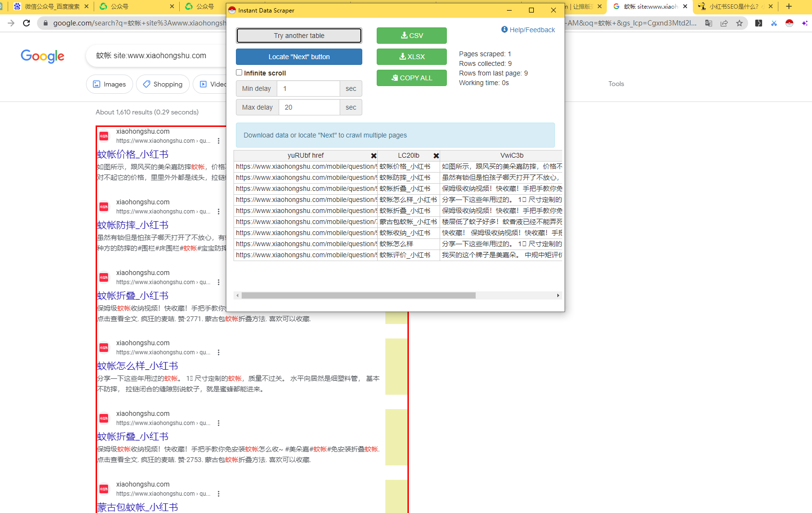Open options for second 蚊帐折叠_小红书 result

click(x=219, y=423)
